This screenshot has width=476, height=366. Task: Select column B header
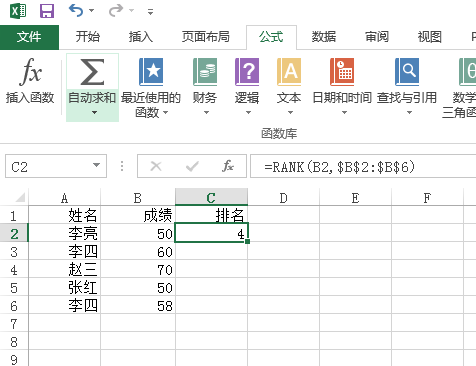pyautogui.click(x=138, y=198)
